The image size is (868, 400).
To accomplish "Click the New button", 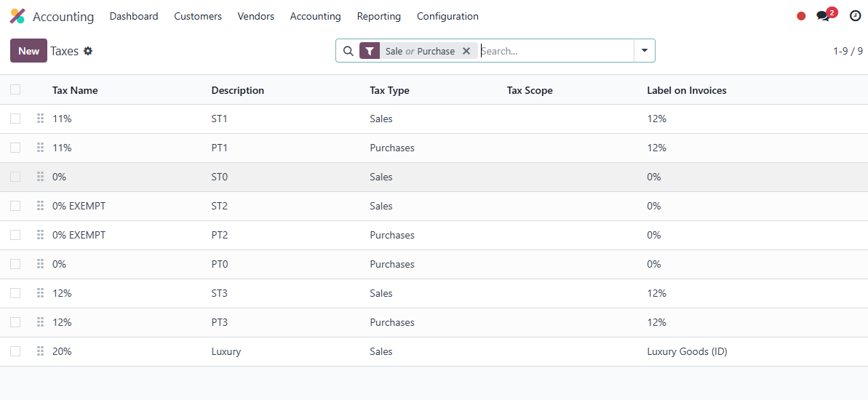I will point(28,51).
